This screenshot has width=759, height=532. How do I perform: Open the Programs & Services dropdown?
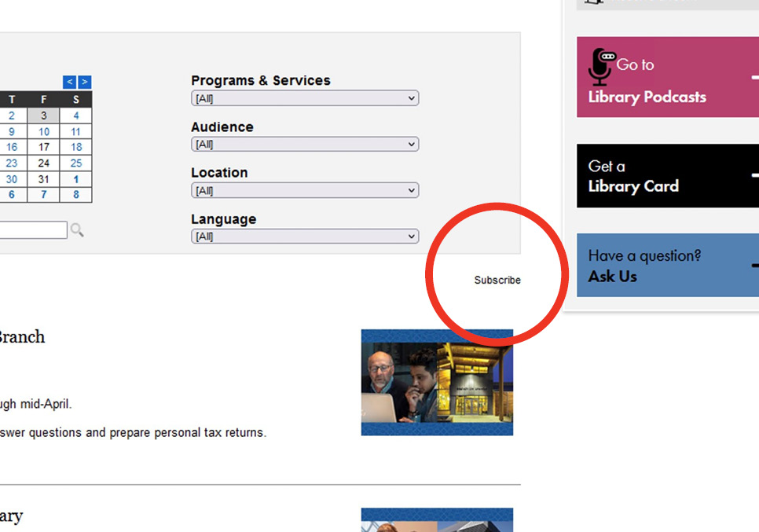305,97
